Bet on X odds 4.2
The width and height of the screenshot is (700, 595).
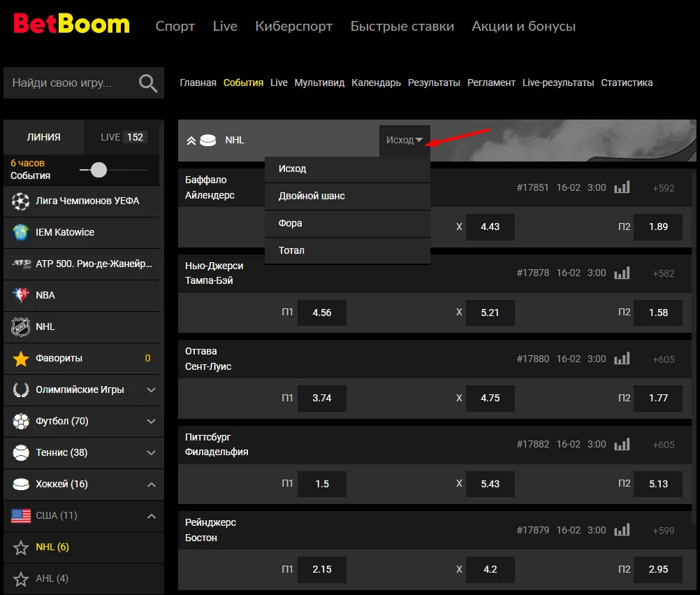(x=490, y=570)
